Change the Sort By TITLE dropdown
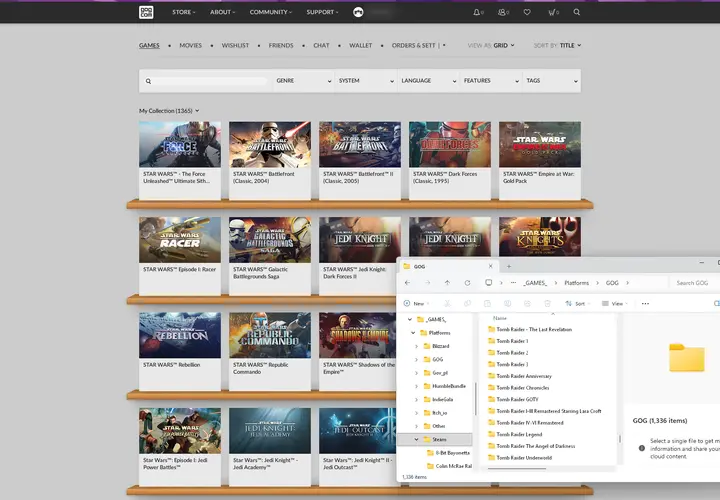This screenshot has width=720, height=500. pos(570,45)
